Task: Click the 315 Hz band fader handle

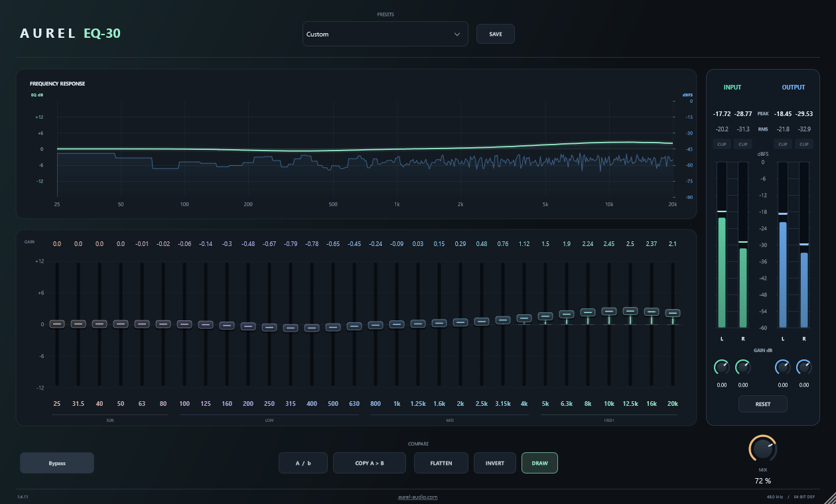Action: click(291, 328)
